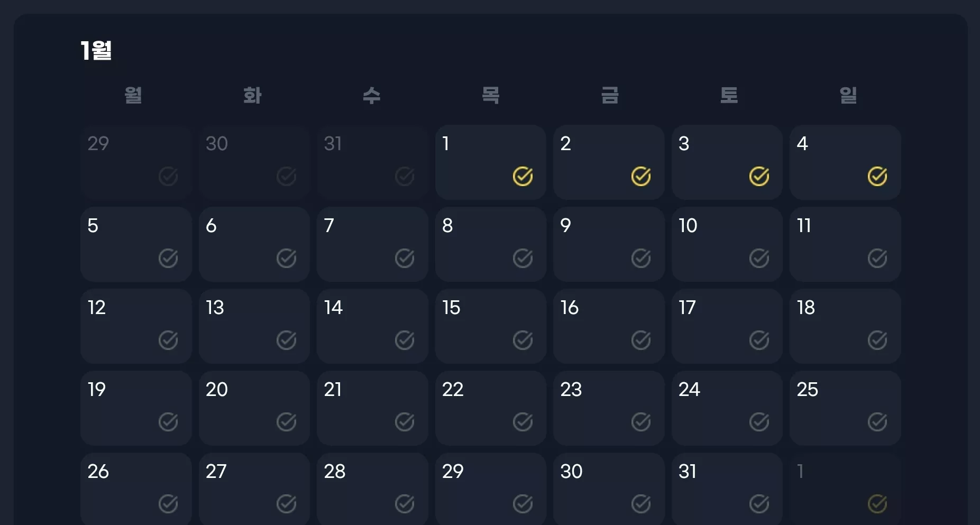This screenshot has width=980, height=525.
Task: Select the day 27 calendar cell
Action: click(254, 489)
